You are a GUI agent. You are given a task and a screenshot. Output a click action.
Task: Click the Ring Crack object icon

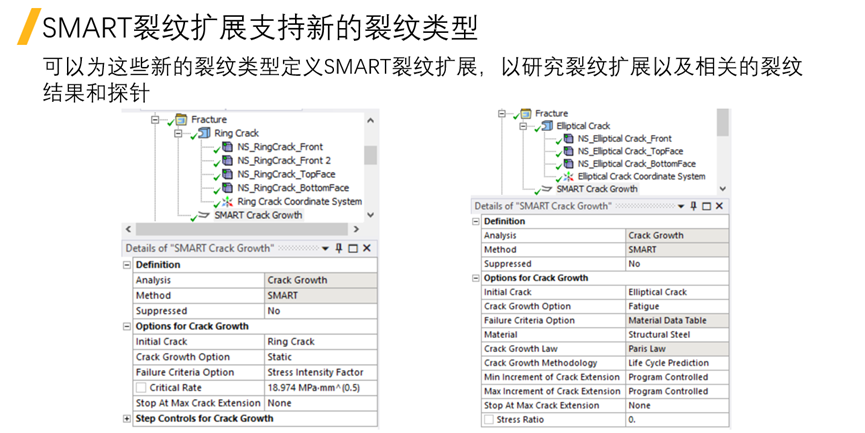204,133
